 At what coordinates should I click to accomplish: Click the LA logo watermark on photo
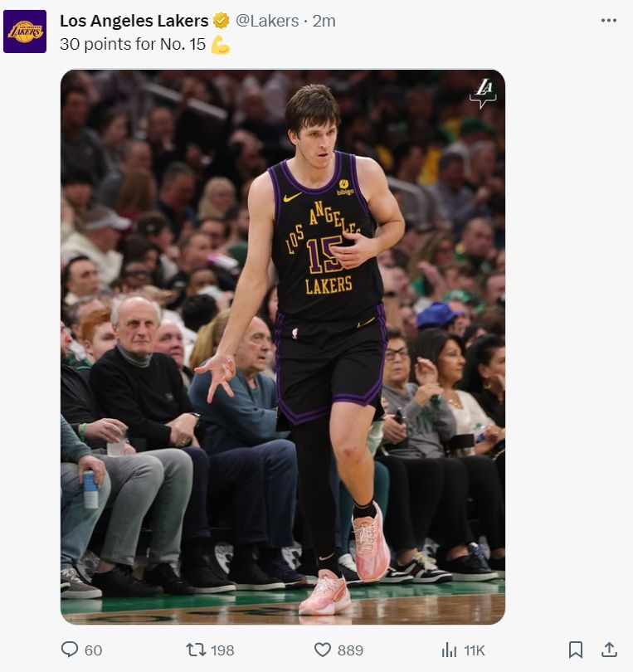coord(483,93)
